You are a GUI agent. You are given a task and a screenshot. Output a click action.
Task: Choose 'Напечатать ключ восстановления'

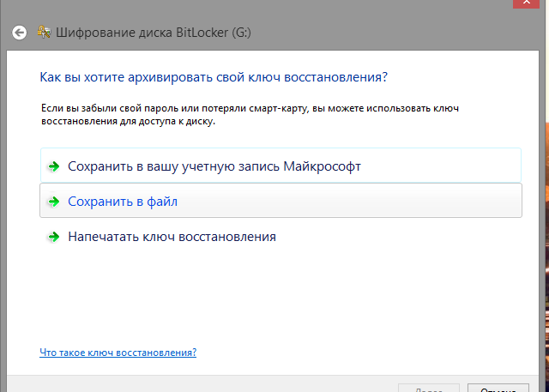point(281,237)
